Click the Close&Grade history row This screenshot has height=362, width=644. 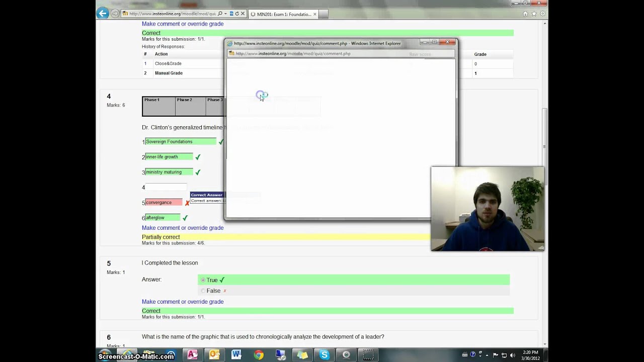327,63
